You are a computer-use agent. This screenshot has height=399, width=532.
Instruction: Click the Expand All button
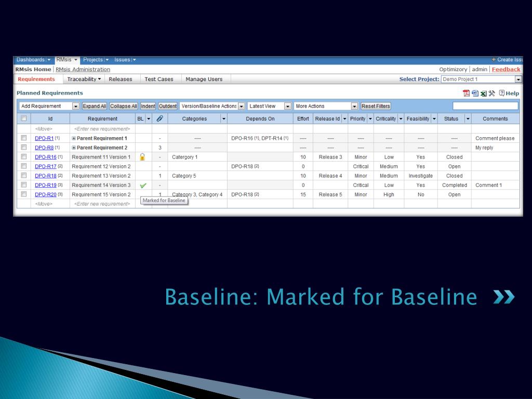95,106
